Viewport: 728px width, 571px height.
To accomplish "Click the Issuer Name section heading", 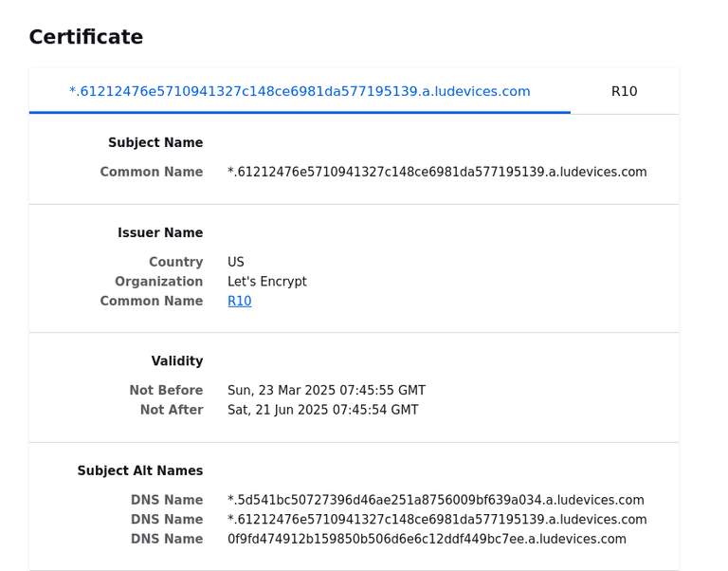I will tap(160, 232).
